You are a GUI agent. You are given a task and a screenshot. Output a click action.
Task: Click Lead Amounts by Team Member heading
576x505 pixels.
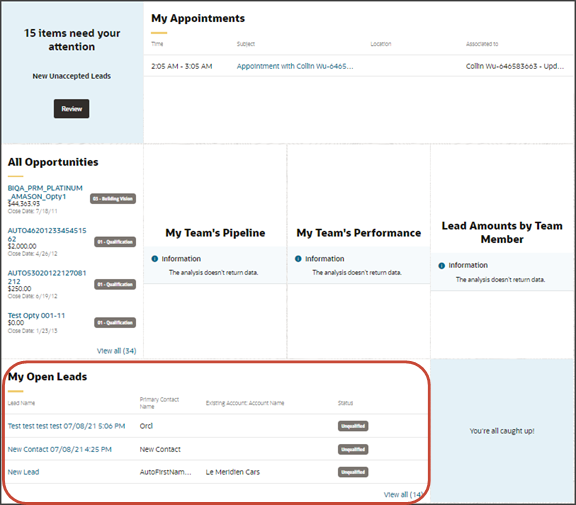[502, 232]
